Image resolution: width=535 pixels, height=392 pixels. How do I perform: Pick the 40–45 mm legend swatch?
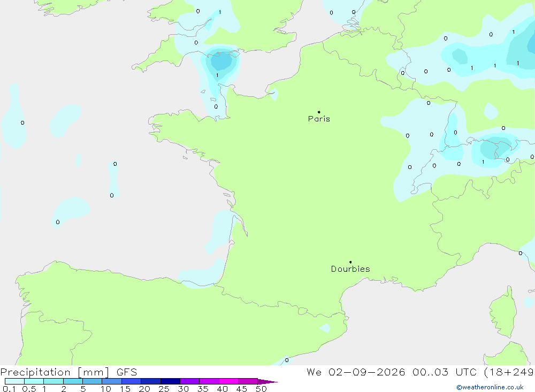(x=228, y=381)
